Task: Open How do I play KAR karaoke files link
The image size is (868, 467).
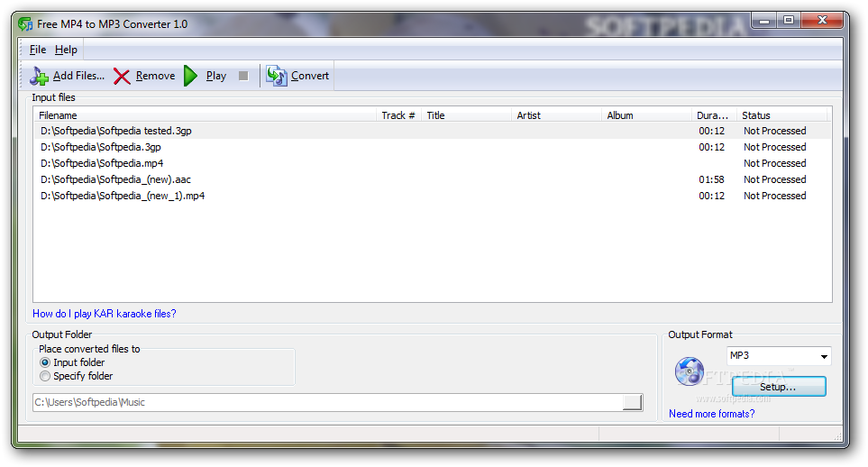Action: 104,314
